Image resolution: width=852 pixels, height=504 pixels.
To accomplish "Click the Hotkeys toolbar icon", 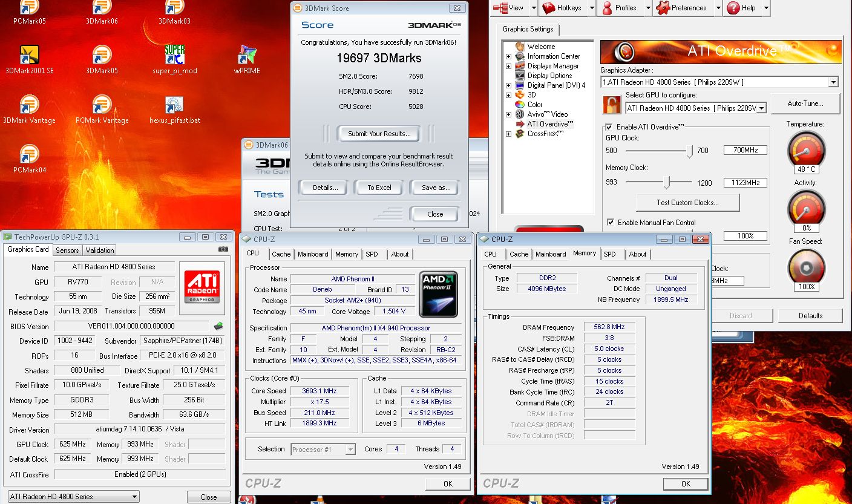I will (x=562, y=8).
